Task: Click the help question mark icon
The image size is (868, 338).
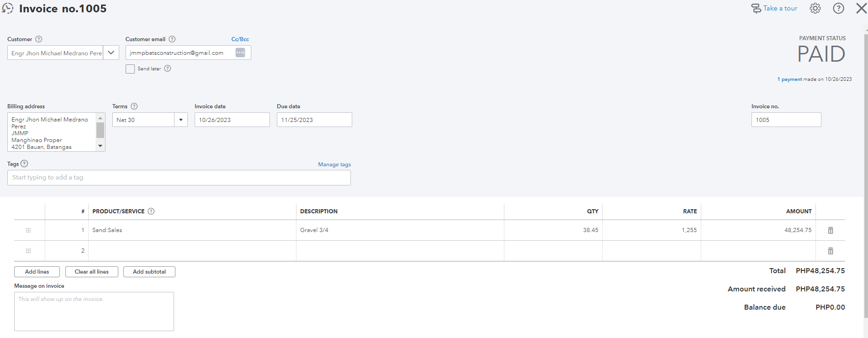Action: click(x=838, y=9)
